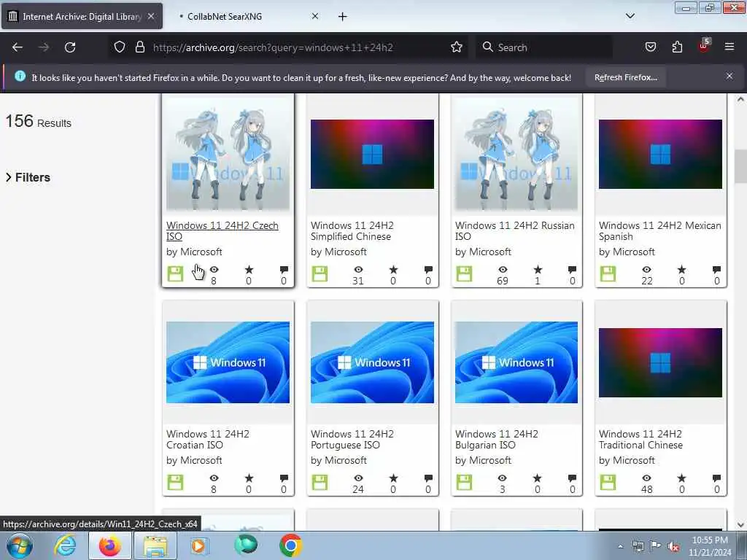
Task: Click the scrollbar down arrow
Action: tap(740, 525)
